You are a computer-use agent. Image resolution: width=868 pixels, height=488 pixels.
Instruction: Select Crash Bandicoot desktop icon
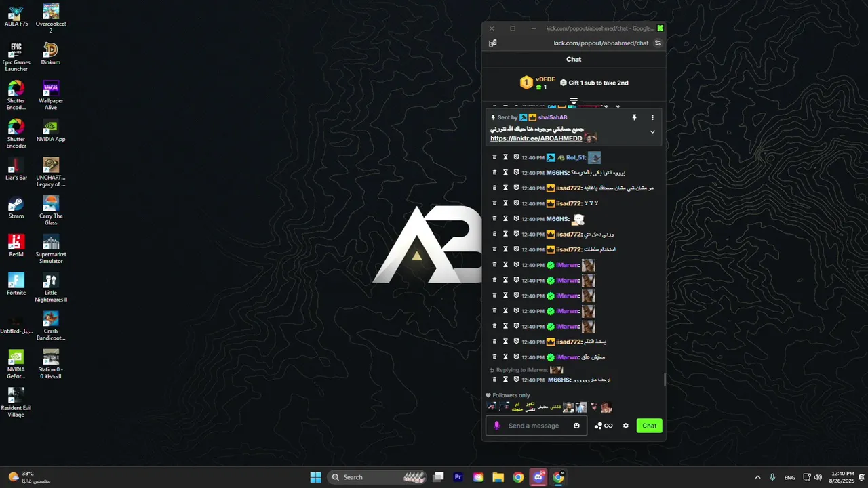(x=51, y=326)
